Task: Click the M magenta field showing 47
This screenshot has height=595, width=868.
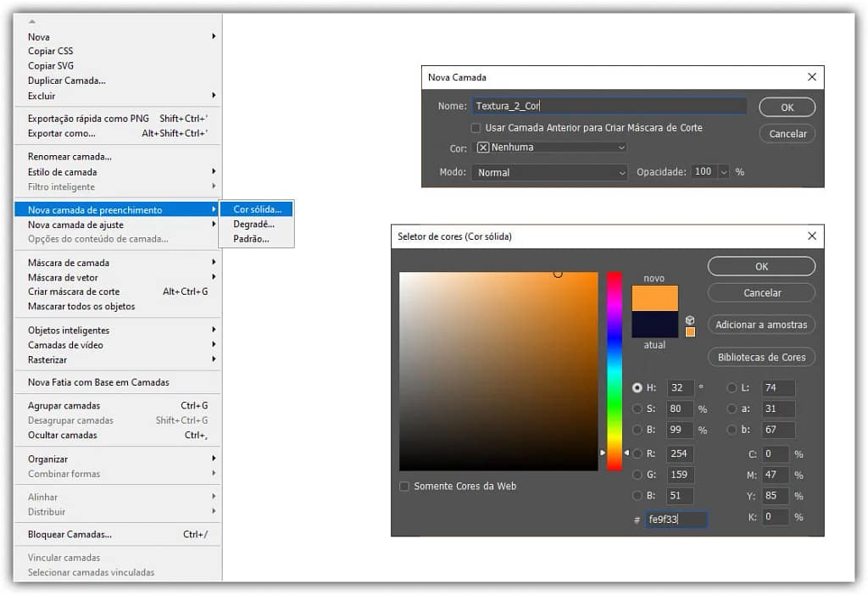Action: 775,475
